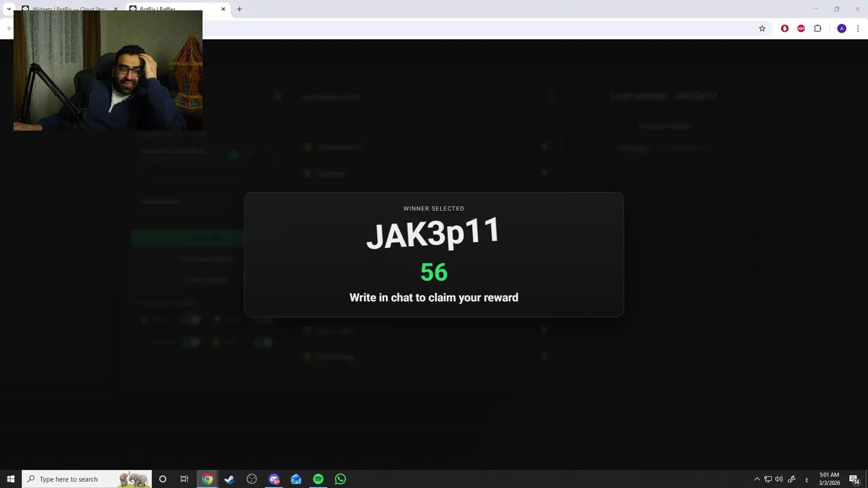
Task: Open the purple chat app with notification badge
Action: 274,479
